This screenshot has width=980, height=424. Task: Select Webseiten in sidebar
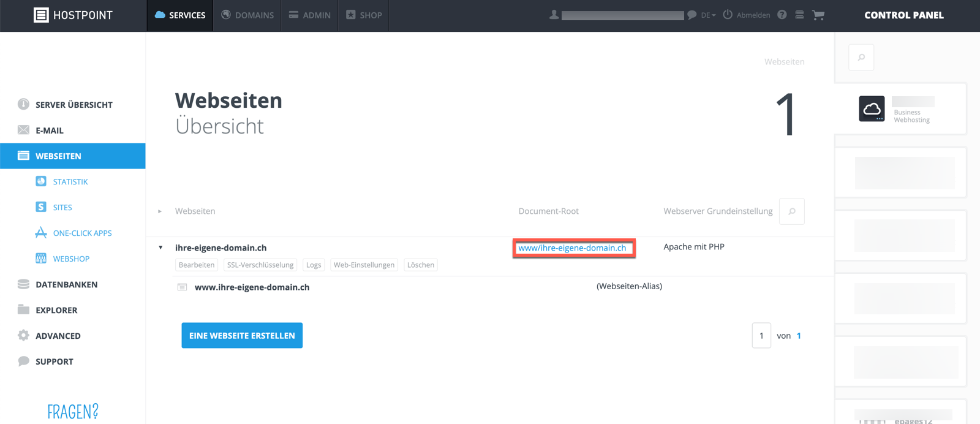pyautogui.click(x=73, y=156)
